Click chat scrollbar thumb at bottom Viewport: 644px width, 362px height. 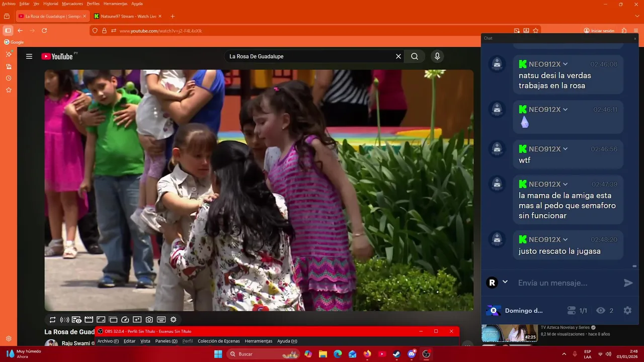click(634, 266)
